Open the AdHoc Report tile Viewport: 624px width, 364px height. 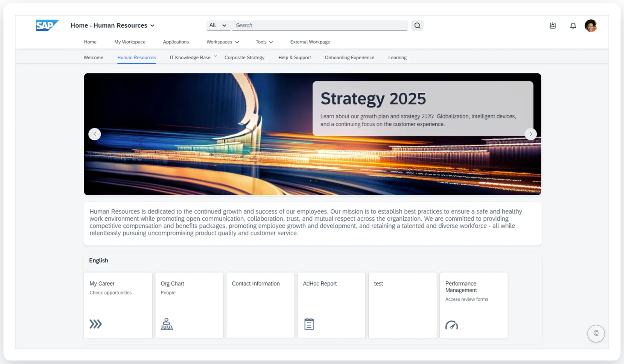(x=331, y=305)
